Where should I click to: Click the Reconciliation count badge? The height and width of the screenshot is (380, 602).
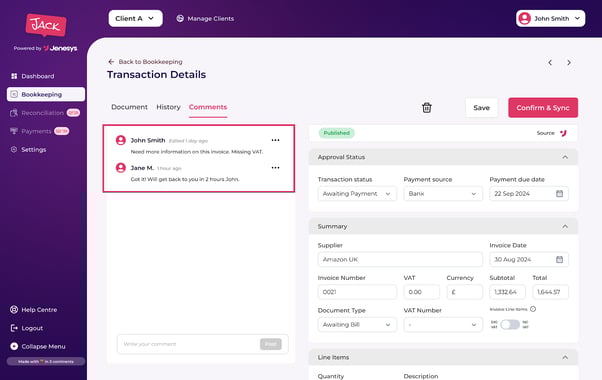(73, 113)
